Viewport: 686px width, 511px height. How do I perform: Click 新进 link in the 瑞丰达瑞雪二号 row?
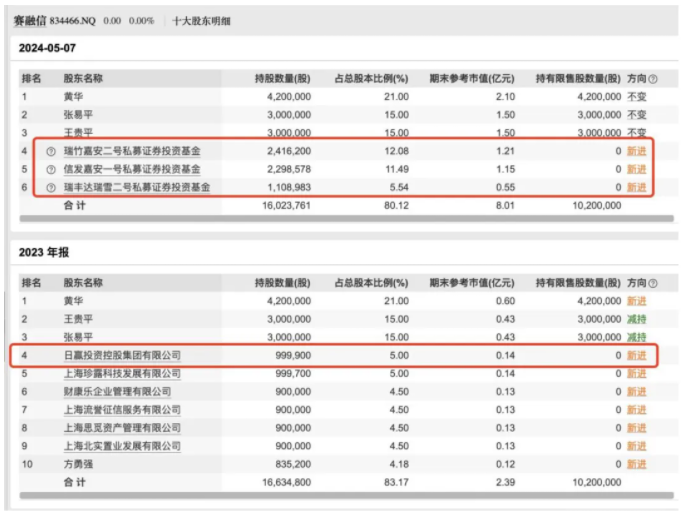pos(637,187)
